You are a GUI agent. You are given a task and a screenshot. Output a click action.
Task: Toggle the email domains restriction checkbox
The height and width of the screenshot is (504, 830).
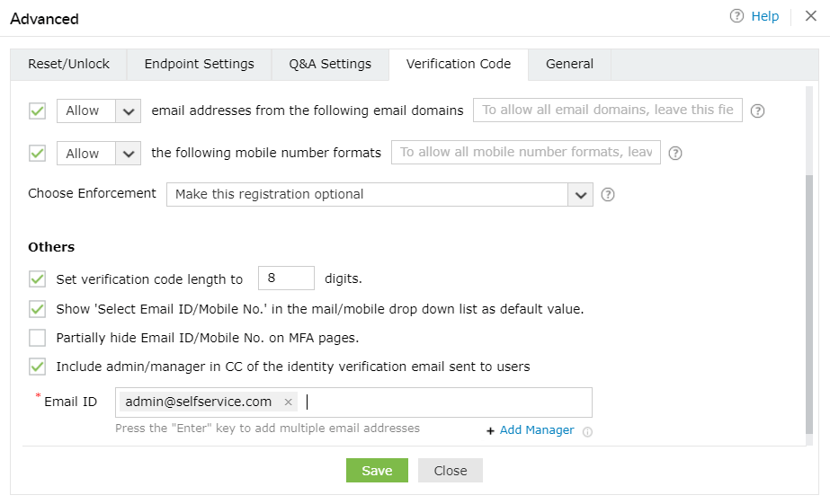(x=38, y=111)
